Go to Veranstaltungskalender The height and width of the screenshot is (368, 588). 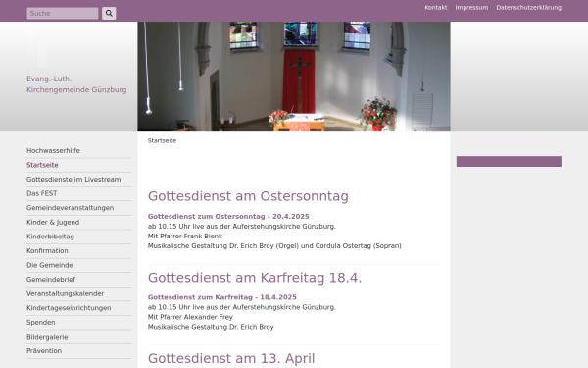[x=65, y=293]
